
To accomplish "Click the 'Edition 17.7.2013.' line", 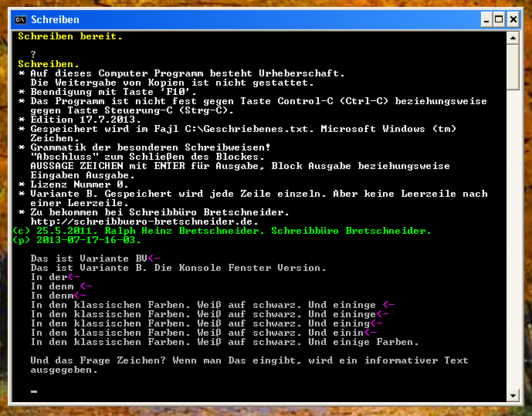I will (x=86, y=120).
